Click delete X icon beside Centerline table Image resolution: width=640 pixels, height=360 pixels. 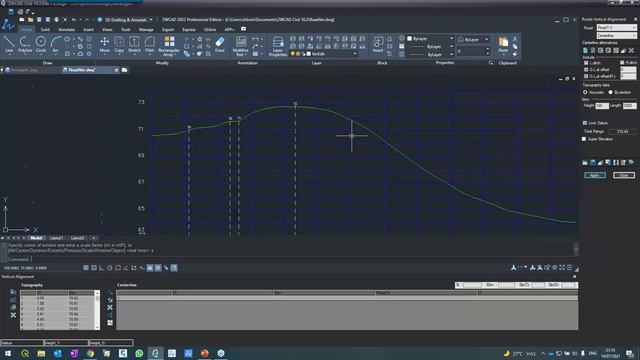(110, 307)
